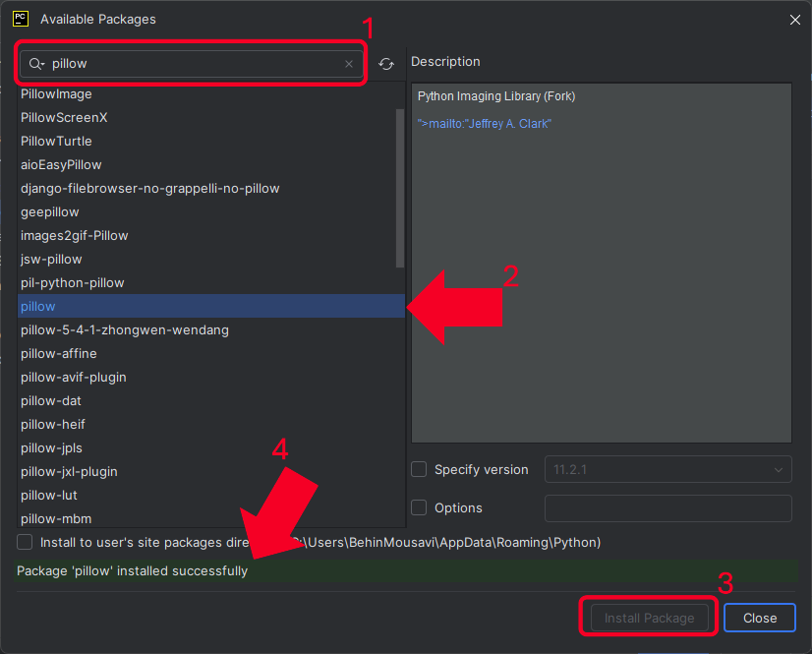This screenshot has height=654, width=812.
Task: Check Install to user's site packages
Action: (x=25, y=542)
